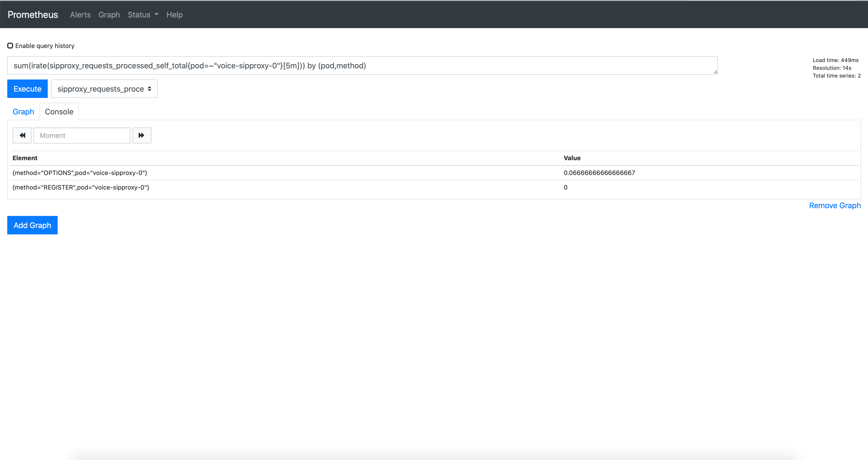Click the step backward navigation icon

[22, 135]
